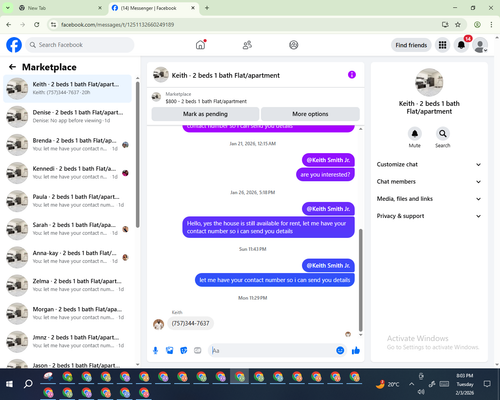Image resolution: width=500 pixels, height=400 pixels.
Task: Open Kennedi conversation in chat list
Action: coord(67,173)
